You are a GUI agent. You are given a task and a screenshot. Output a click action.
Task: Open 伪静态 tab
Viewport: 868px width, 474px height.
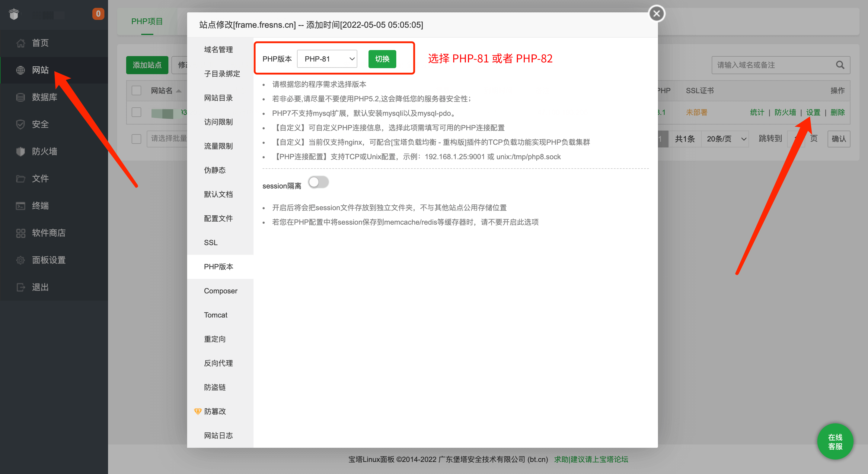(x=220, y=170)
